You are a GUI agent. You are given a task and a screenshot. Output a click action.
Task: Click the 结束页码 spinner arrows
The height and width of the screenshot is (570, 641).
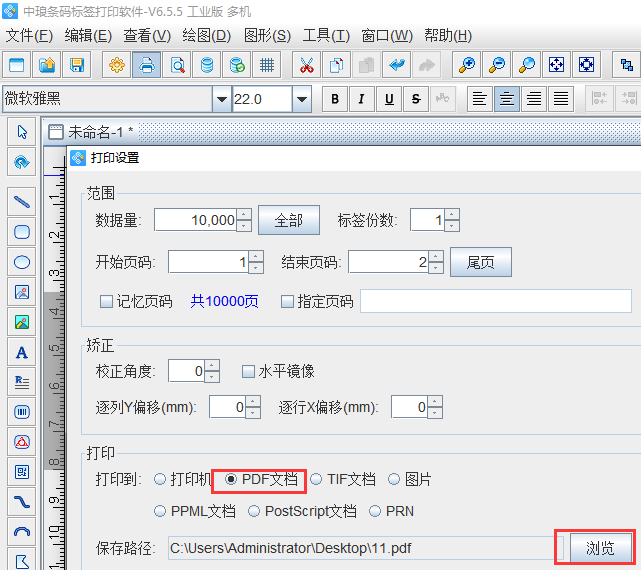[x=436, y=262]
